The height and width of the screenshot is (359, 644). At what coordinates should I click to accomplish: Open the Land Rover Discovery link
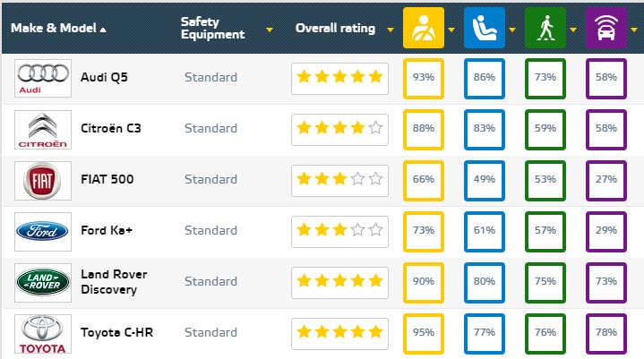point(114,281)
